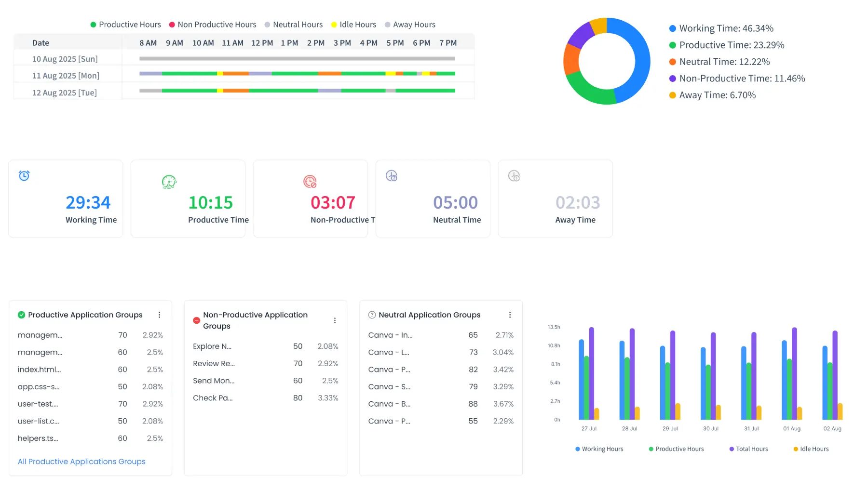Viewport: 868px width, 490px height.
Task: Click the Date column header
Action: click(x=41, y=42)
